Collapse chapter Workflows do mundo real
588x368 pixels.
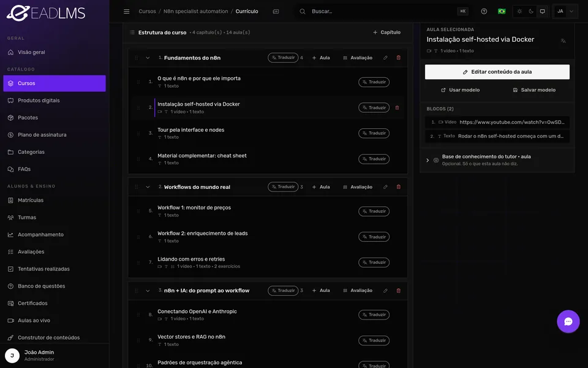(x=148, y=187)
